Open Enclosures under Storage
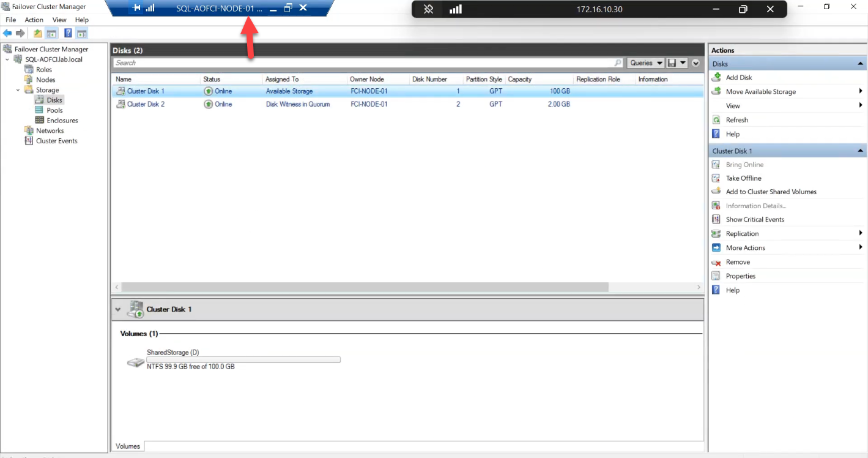The height and width of the screenshot is (458, 868). (62, 121)
